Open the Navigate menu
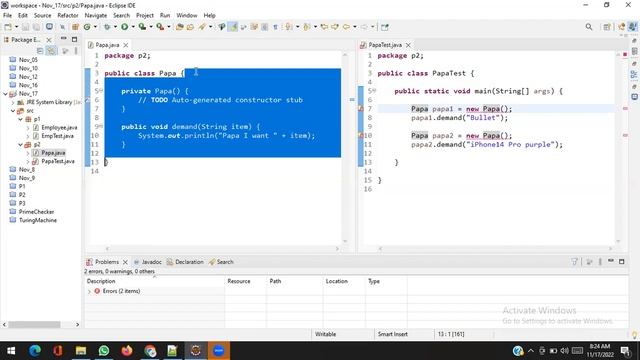Viewport: 640px width, 360px height. tap(96, 16)
